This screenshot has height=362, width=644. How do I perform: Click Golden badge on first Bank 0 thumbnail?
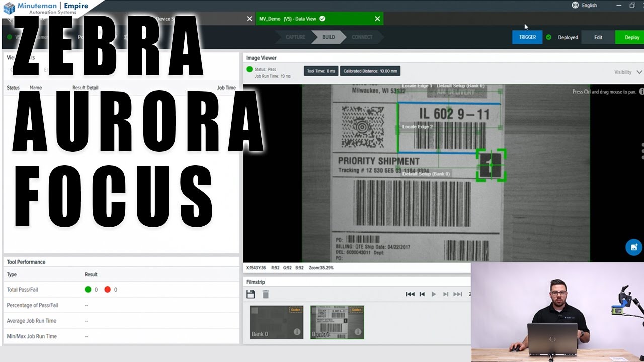coord(296,310)
